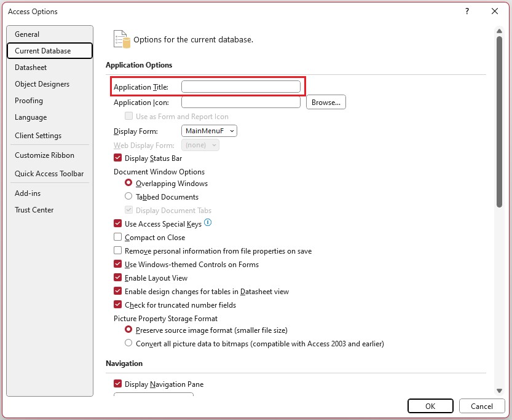Click Browse button for Application Icon
This screenshot has width=512, height=420.
pyautogui.click(x=326, y=103)
